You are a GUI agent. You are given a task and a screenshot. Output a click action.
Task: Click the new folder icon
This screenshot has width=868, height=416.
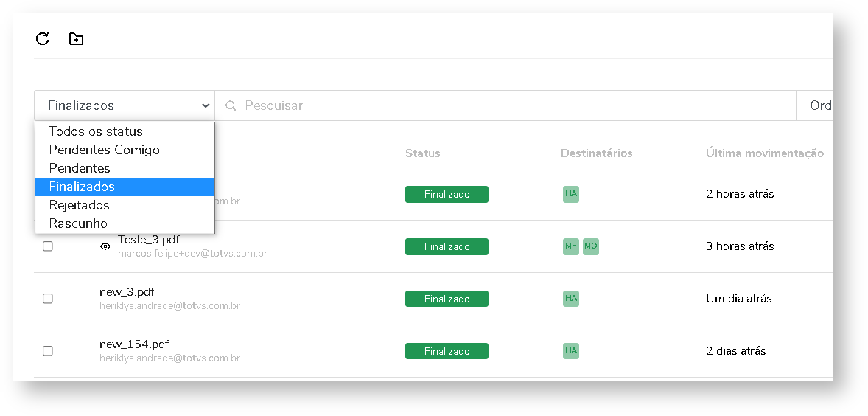[76, 39]
